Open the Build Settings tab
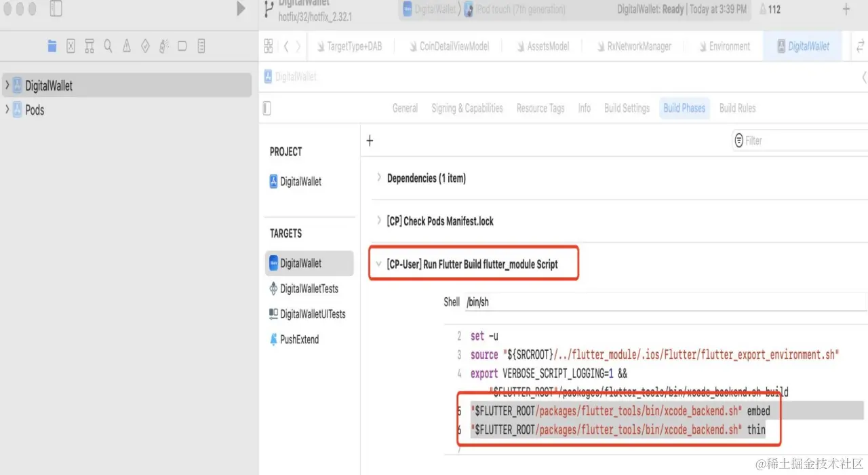Image resolution: width=868 pixels, height=475 pixels. [627, 108]
